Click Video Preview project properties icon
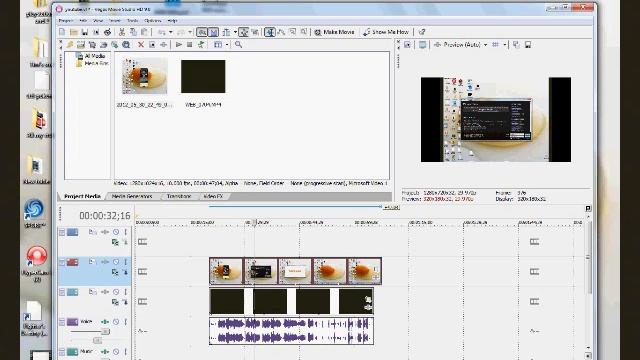This screenshot has height=360, width=640. pyautogui.click(x=407, y=44)
